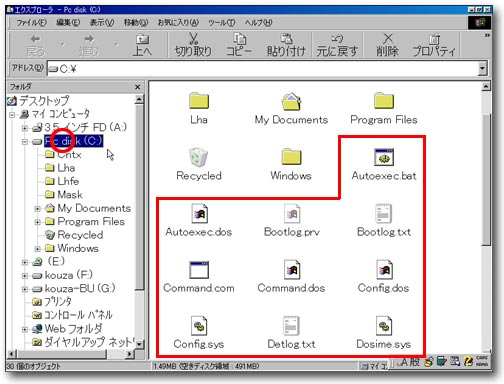The image size is (504, 384).
Task: Open プロパティ (Properties) from the toolbar
Action: (434, 44)
